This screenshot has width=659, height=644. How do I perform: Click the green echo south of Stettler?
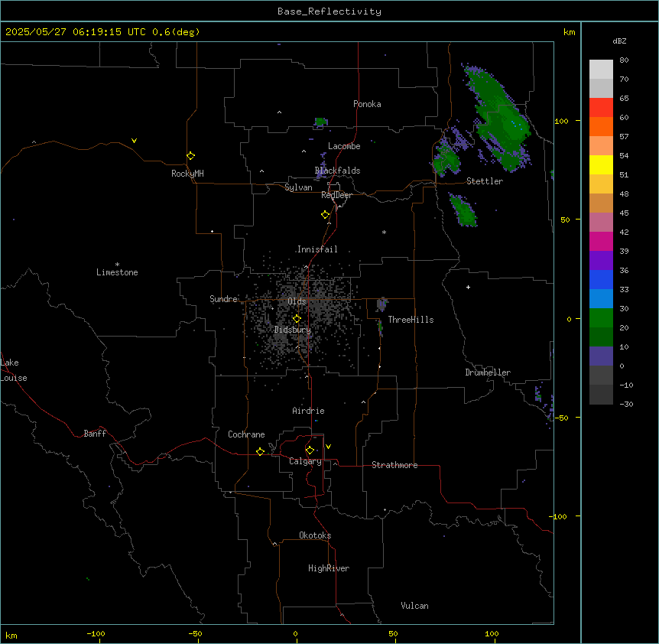464,210
